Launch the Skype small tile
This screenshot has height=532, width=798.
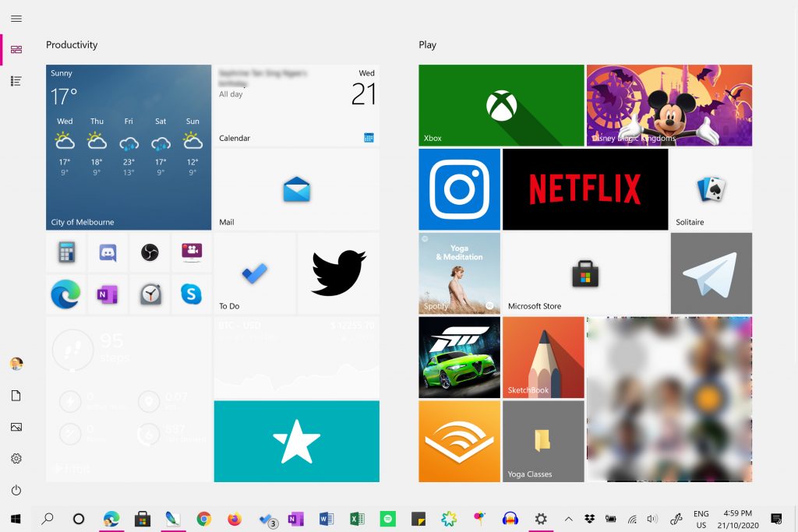click(x=192, y=294)
